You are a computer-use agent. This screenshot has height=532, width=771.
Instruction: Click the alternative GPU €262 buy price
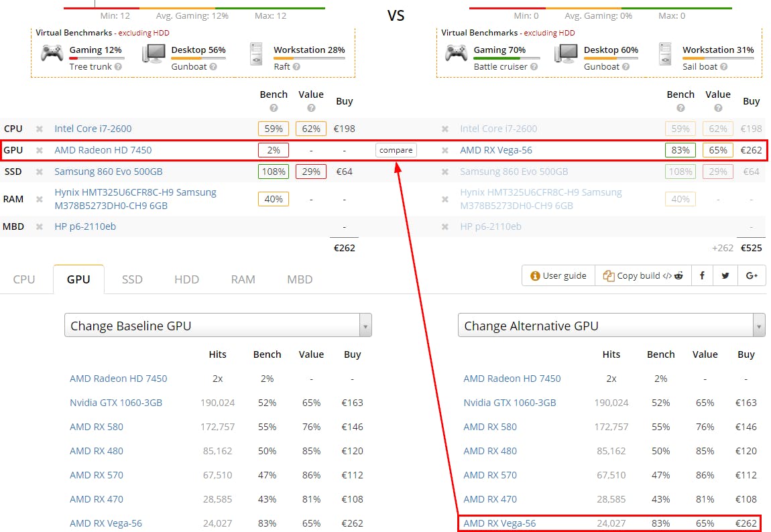pyautogui.click(x=752, y=150)
